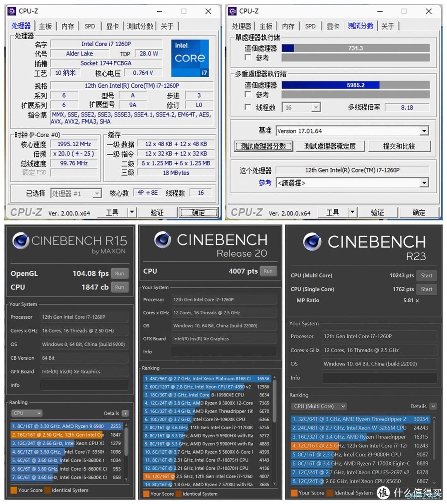Screen dimensions: 447x504
Task: Open the thread count dropdown showing 16
Action: point(301,107)
